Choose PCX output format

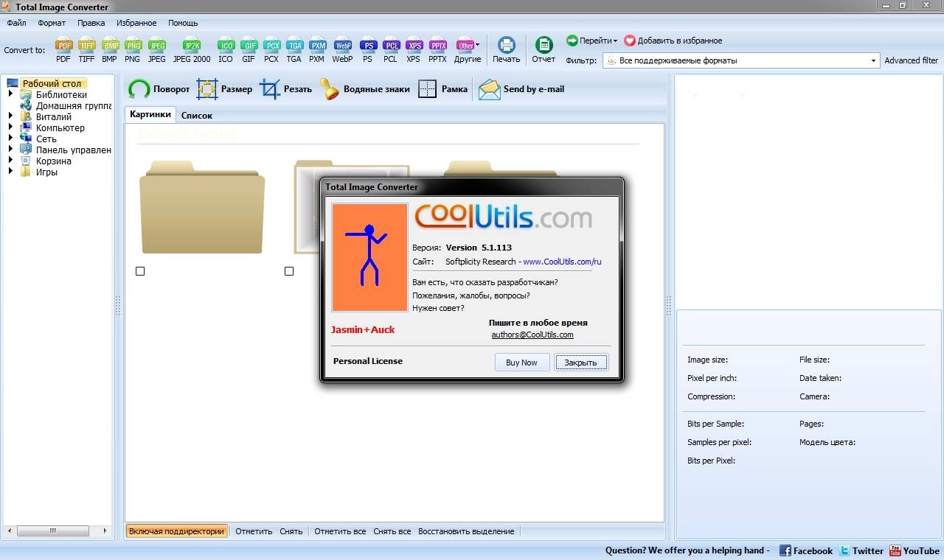click(x=271, y=49)
